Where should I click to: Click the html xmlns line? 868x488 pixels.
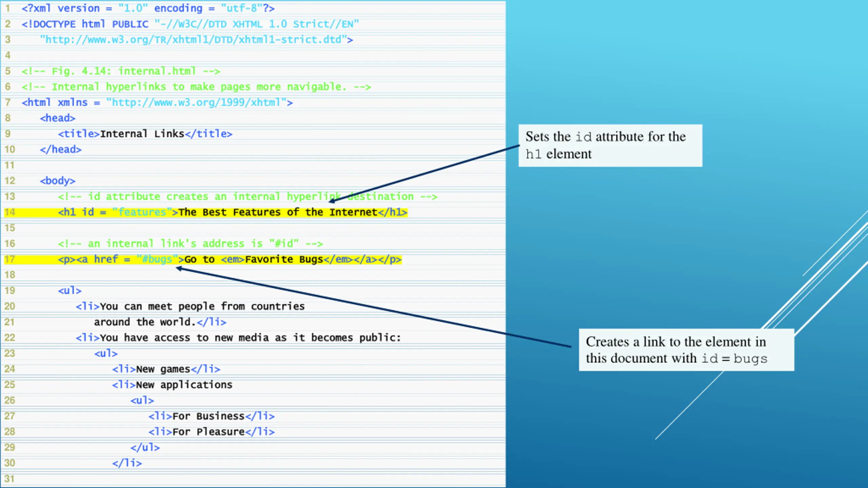point(157,102)
